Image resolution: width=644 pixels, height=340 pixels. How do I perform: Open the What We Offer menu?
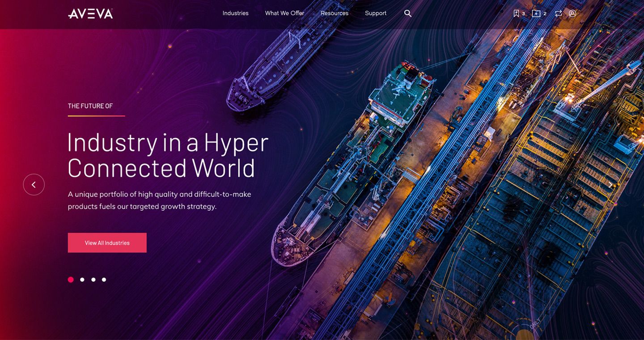[x=284, y=13]
